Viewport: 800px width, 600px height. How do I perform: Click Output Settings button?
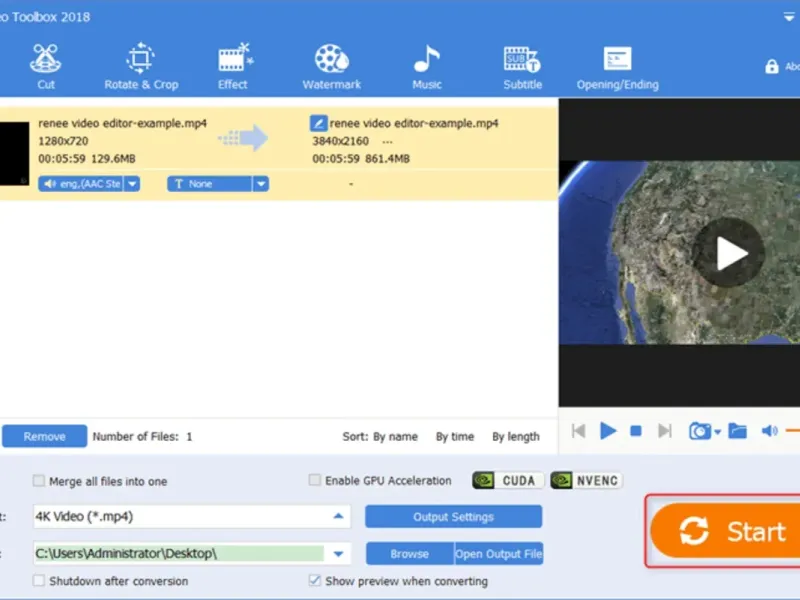pyautogui.click(x=454, y=516)
